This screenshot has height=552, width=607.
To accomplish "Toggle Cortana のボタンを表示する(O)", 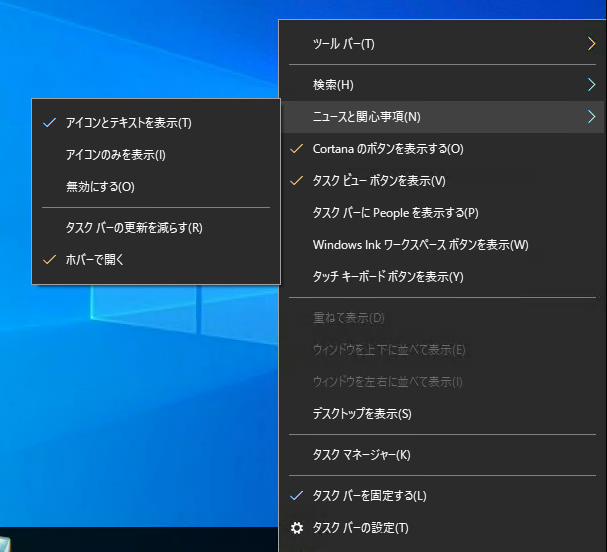I will [x=442, y=149].
